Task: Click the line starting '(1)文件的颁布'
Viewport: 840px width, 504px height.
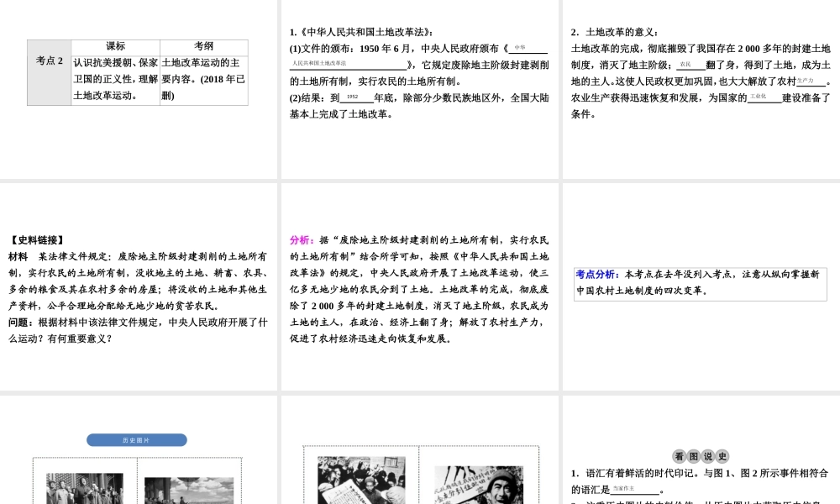Action: pyautogui.click(x=419, y=49)
